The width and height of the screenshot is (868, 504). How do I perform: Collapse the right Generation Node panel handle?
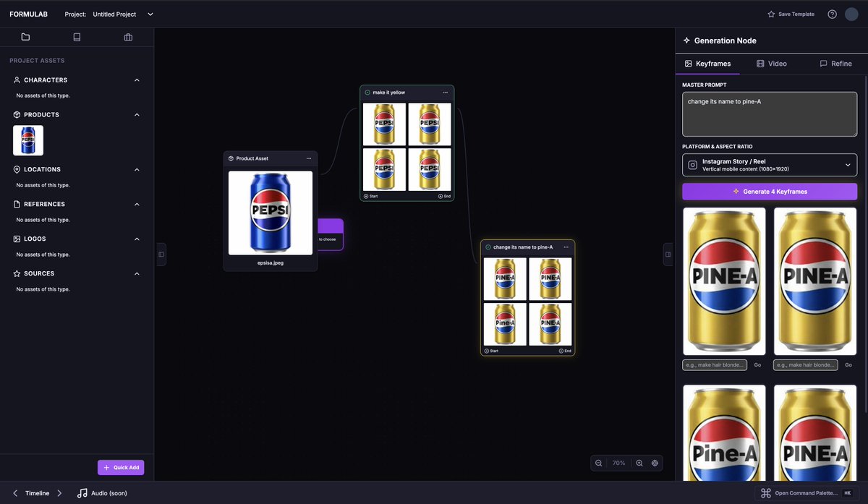(668, 255)
